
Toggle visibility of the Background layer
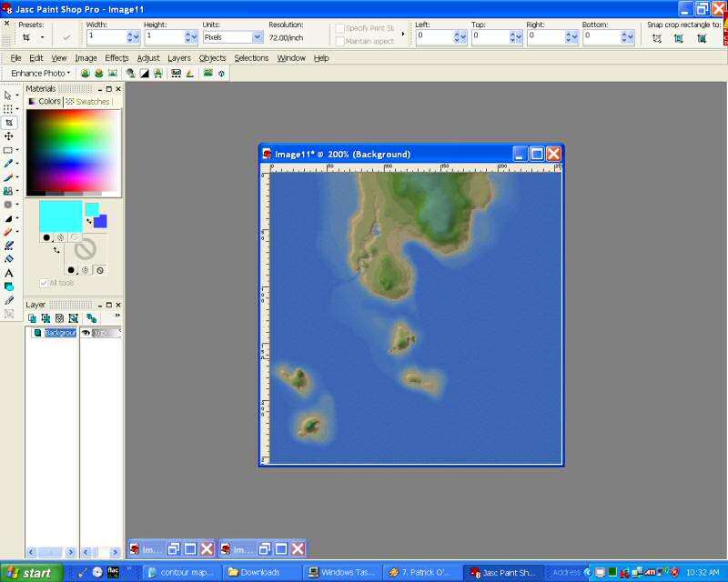[86, 333]
